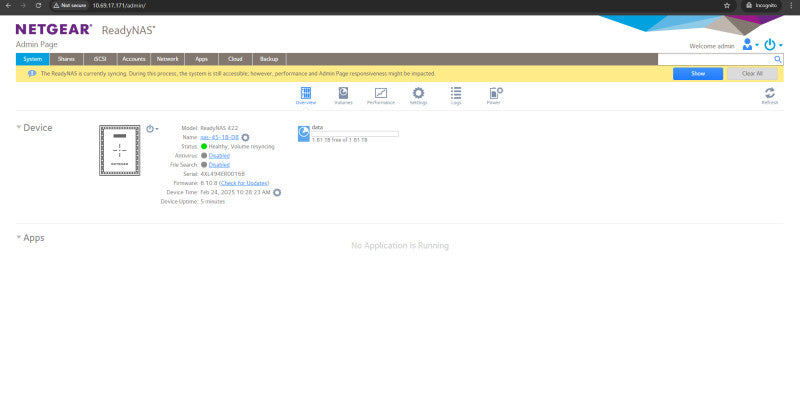Switch to the Shares tab
800x406 pixels.
[x=66, y=59]
